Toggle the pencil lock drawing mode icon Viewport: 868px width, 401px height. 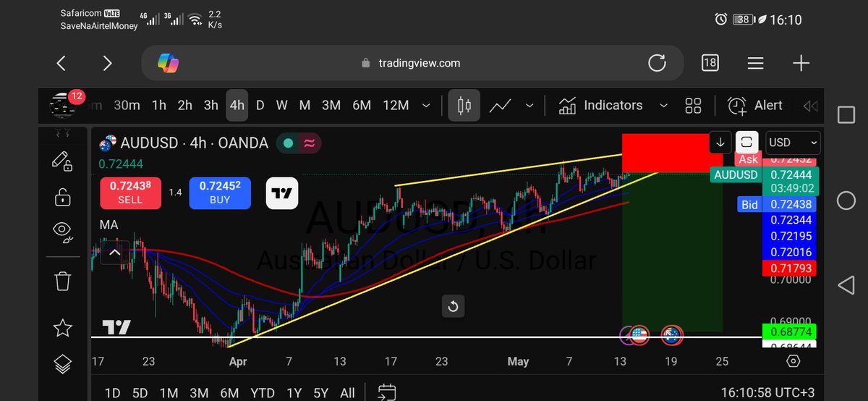[63, 161]
